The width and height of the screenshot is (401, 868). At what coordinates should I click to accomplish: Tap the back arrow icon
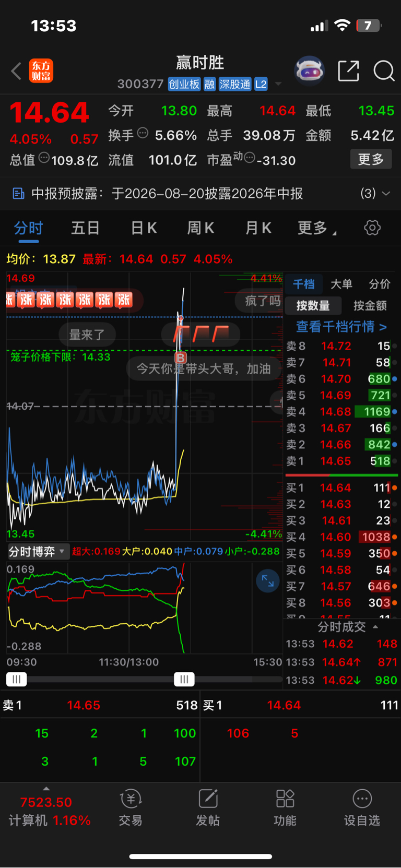pos(16,71)
